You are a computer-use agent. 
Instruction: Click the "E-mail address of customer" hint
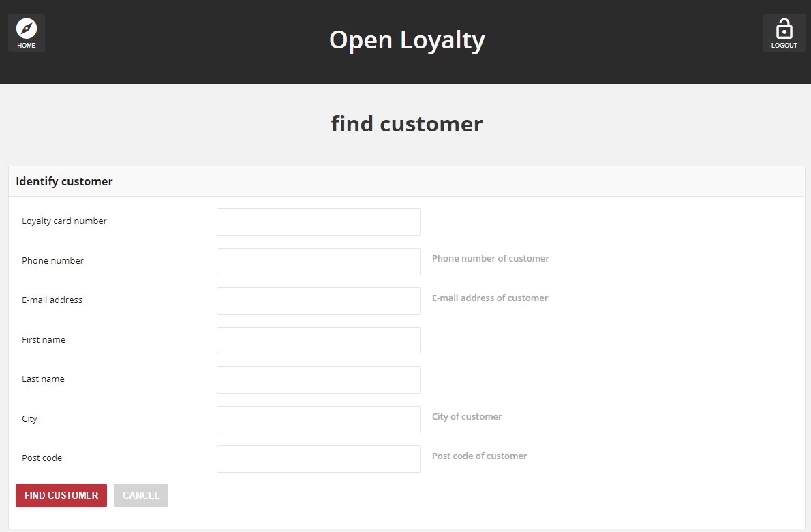[490, 298]
